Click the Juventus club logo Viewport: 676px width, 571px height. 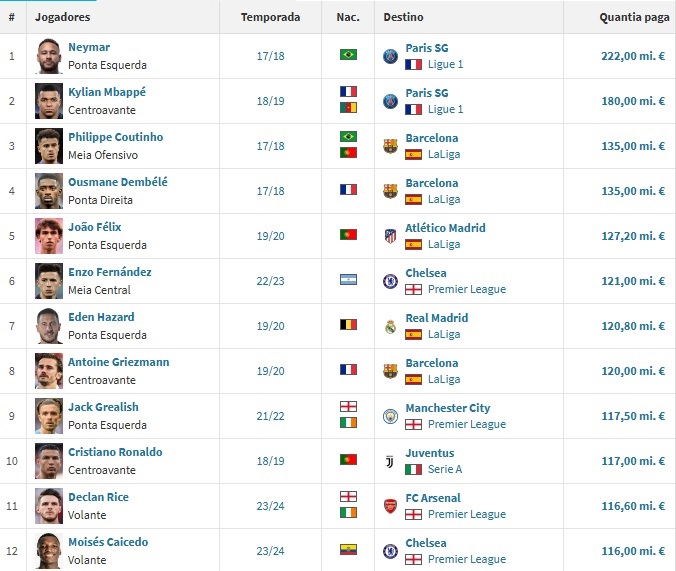point(390,461)
